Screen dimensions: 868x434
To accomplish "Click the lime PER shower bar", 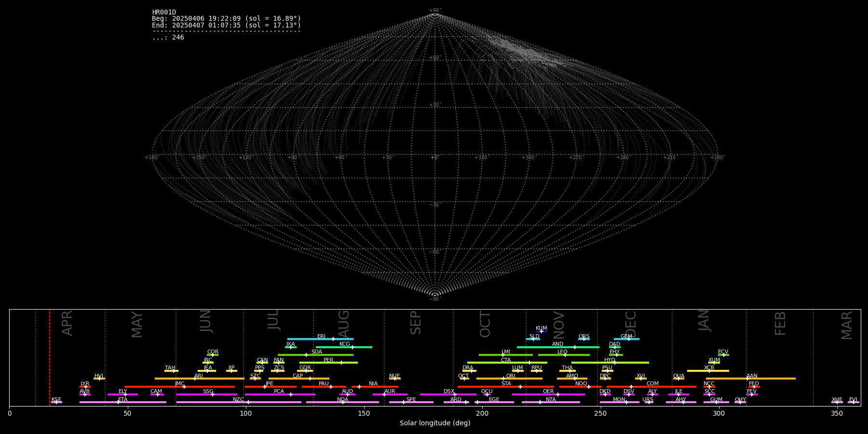I will [328, 363].
